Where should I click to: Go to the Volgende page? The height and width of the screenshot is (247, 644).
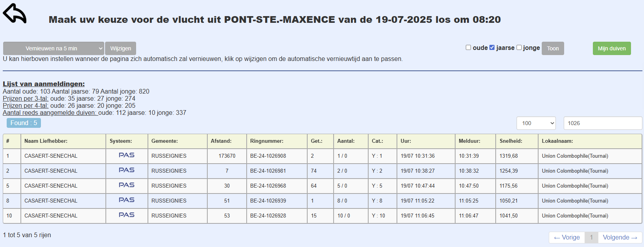pyautogui.click(x=620, y=238)
